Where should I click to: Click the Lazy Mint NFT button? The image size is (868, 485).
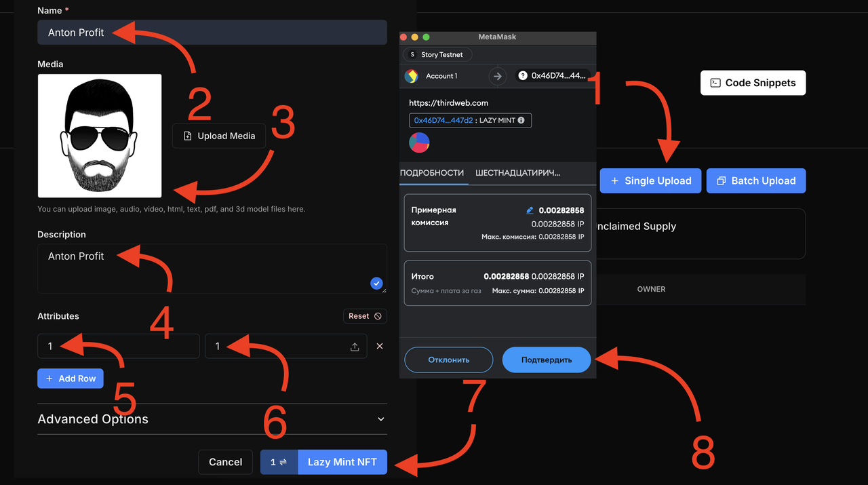342,462
